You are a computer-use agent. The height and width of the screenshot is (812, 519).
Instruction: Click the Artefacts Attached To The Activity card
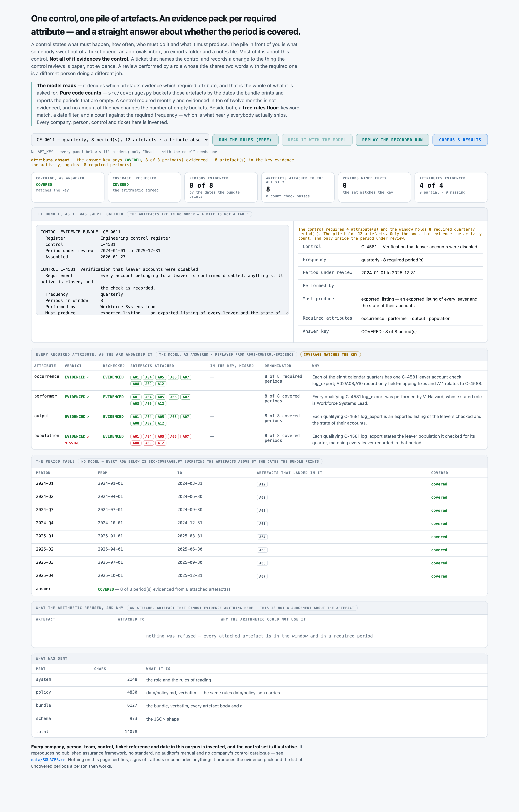pyautogui.click(x=298, y=187)
